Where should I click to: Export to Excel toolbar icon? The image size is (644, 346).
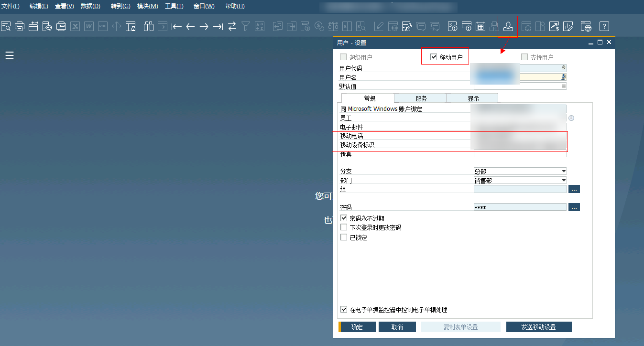[x=75, y=26]
